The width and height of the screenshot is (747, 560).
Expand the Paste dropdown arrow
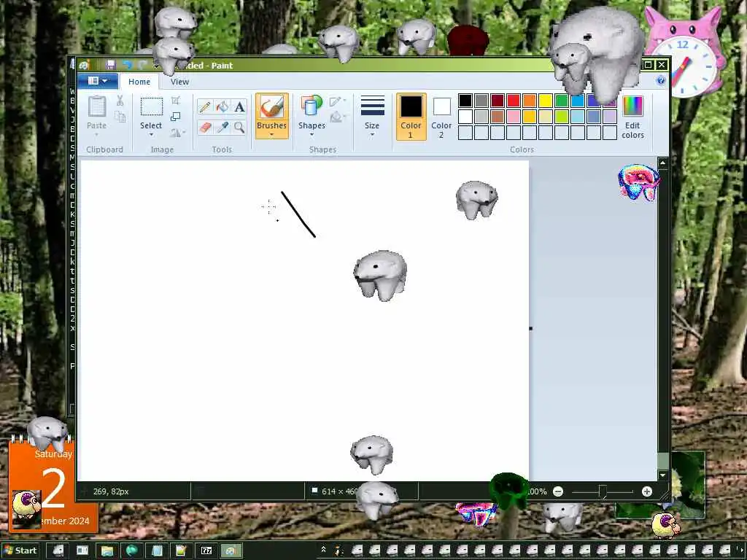coord(97,135)
